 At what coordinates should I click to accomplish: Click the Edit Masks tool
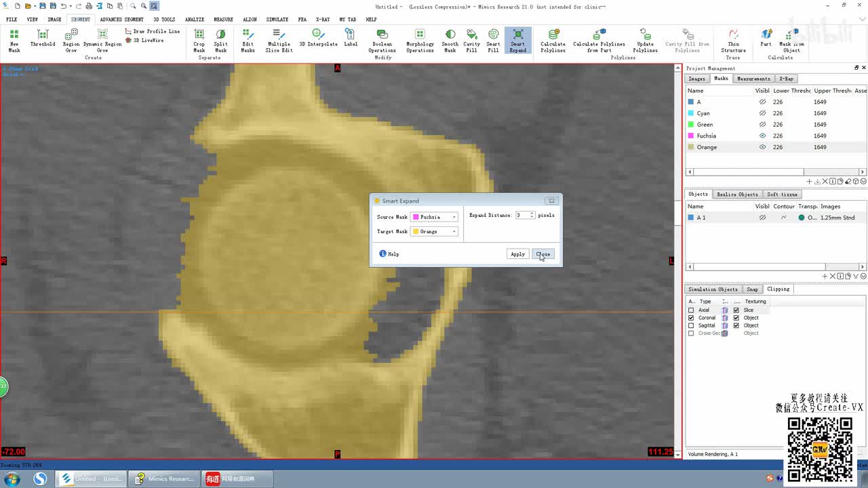248,41
